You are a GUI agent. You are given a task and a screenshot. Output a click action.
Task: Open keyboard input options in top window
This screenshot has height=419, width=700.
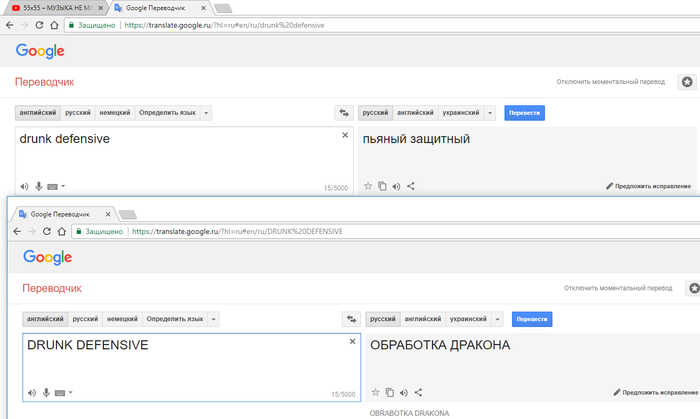tap(55, 186)
